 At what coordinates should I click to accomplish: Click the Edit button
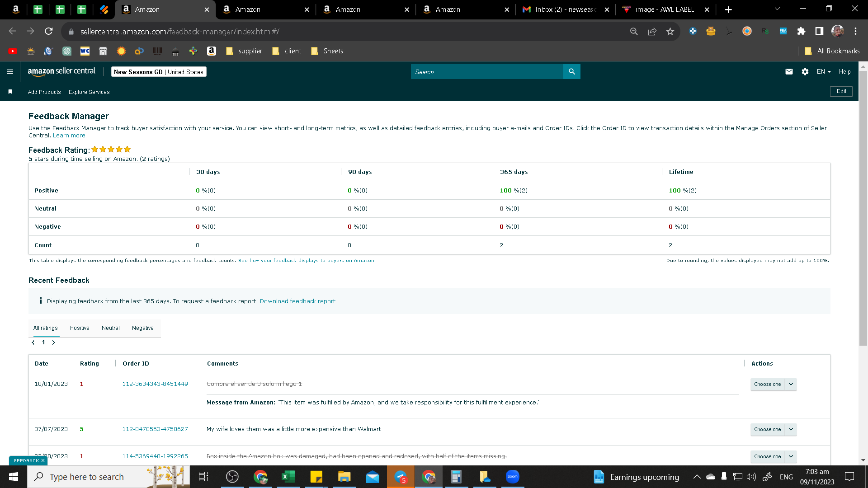click(841, 91)
